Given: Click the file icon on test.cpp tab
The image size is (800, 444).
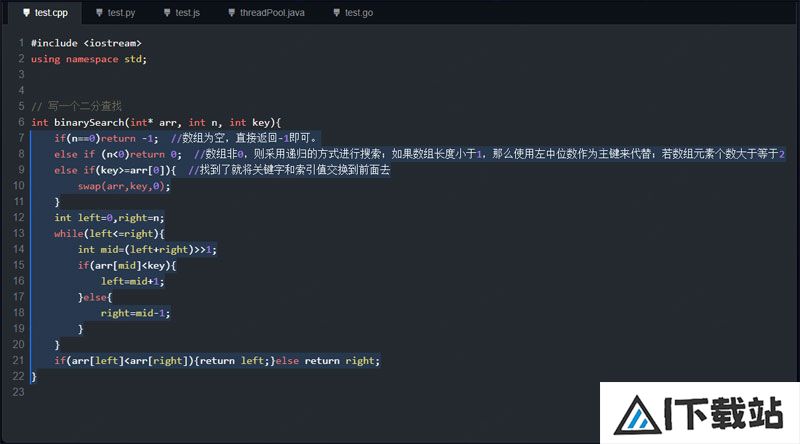Looking at the screenshot, I should pos(27,13).
